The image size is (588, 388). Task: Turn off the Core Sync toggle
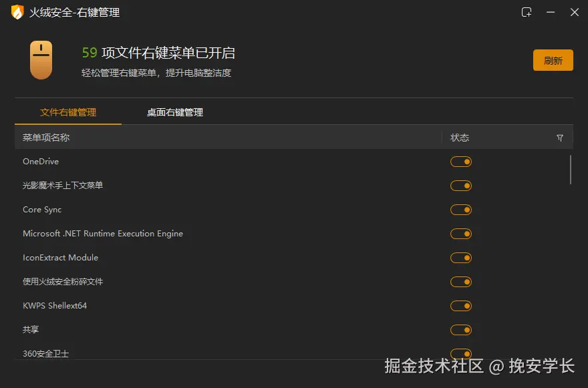tap(461, 210)
